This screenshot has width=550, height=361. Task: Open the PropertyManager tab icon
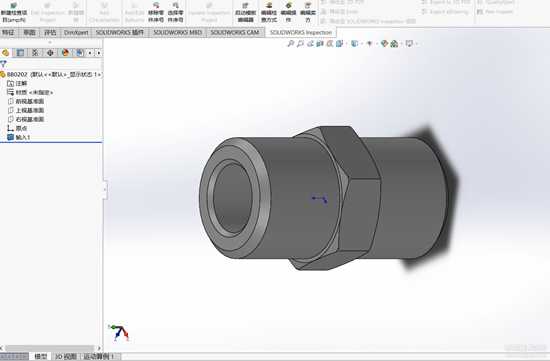20,53
